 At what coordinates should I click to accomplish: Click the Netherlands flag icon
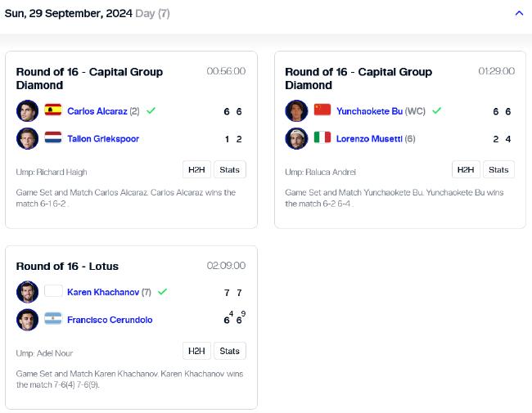click(x=53, y=137)
